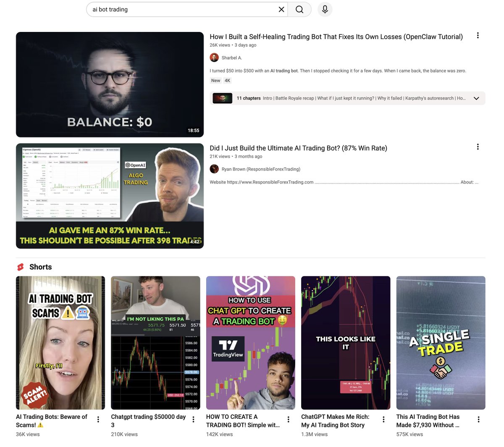This screenshot has width=504, height=447.
Task: Click the magnifying glass search button
Action: (299, 9)
